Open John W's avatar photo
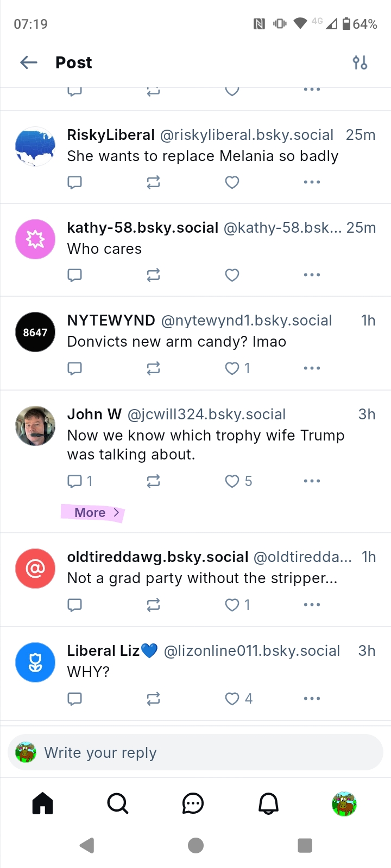This screenshot has height=868, width=391. [35, 426]
